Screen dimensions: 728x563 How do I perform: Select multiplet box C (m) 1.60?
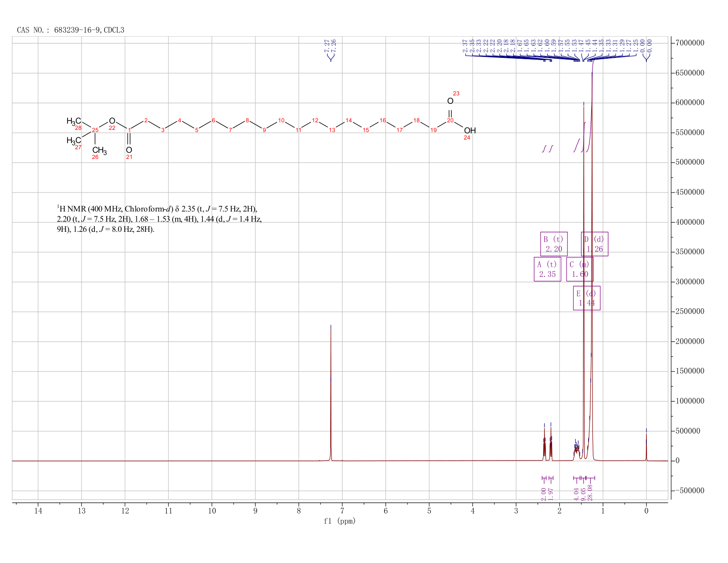pos(580,269)
